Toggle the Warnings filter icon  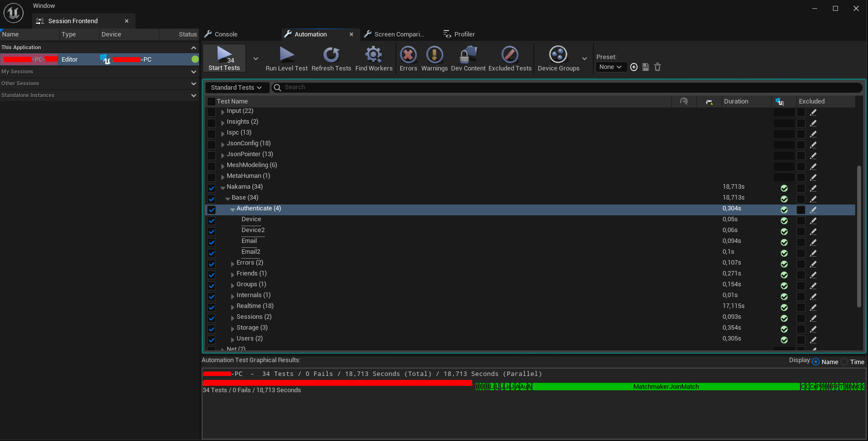pos(434,55)
